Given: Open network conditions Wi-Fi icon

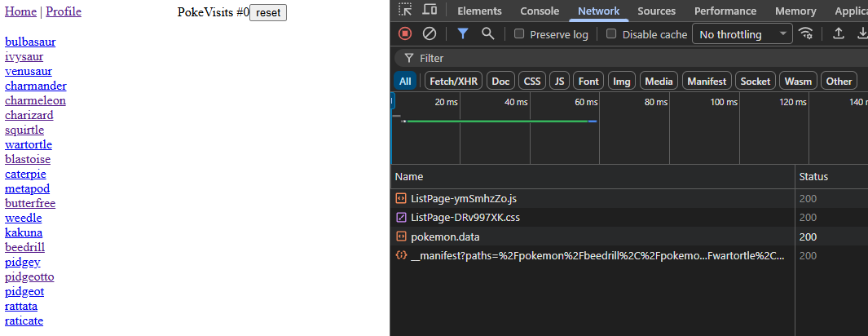Looking at the screenshot, I should (x=806, y=33).
